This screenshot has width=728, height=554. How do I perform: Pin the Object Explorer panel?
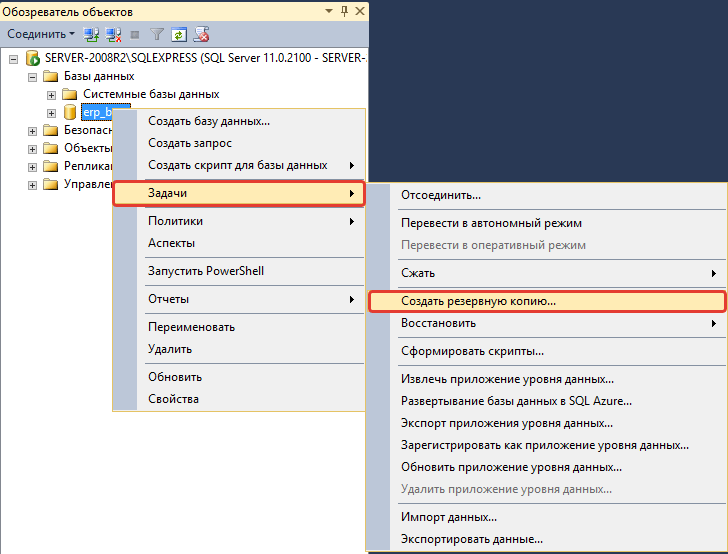345,10
